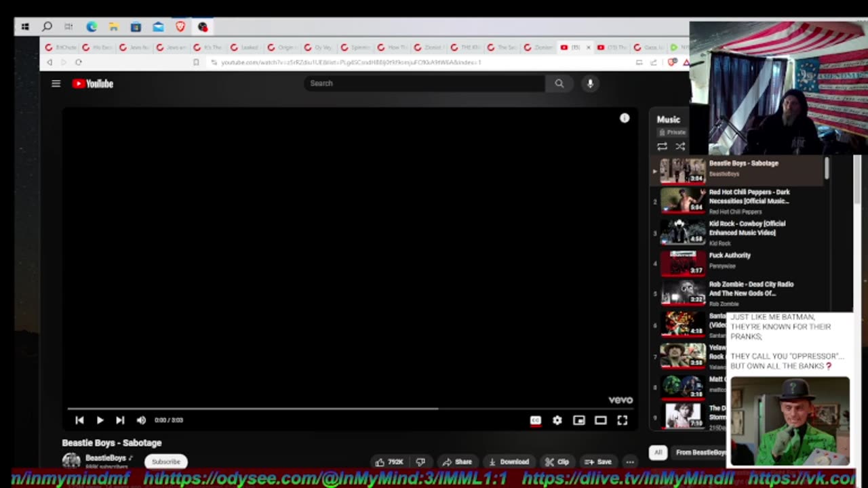Play the Sabotage video

coord(100,420)
